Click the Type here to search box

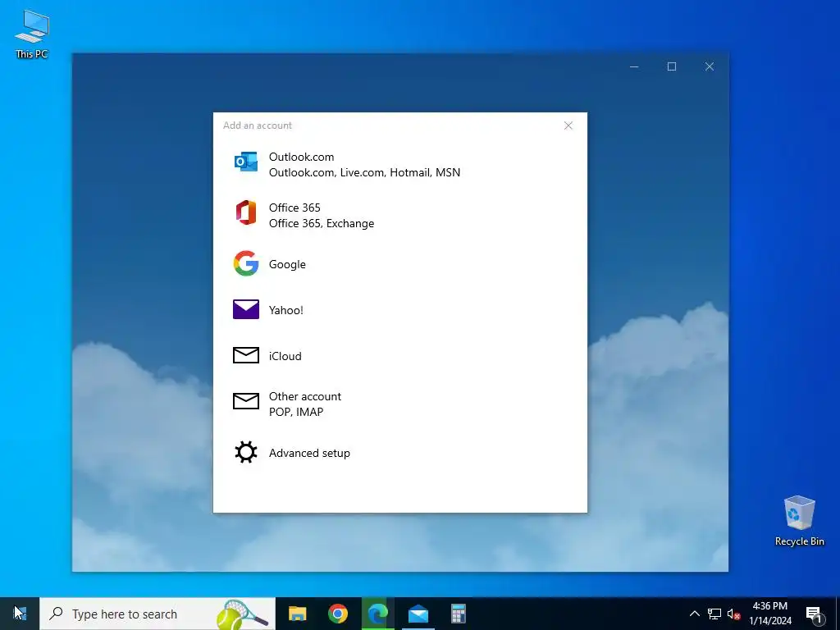coord(157,614)
